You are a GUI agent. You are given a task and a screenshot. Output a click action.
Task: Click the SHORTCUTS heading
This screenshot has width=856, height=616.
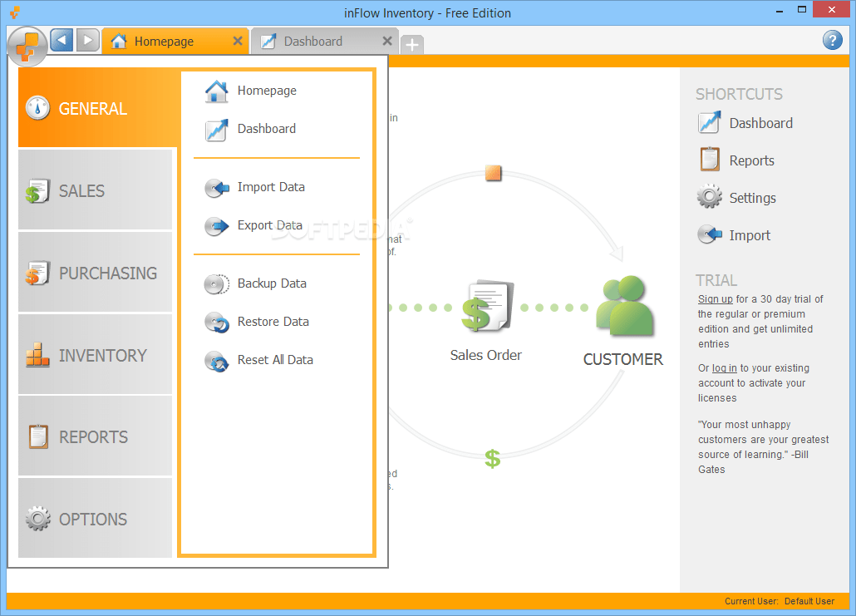click(739, 94)
